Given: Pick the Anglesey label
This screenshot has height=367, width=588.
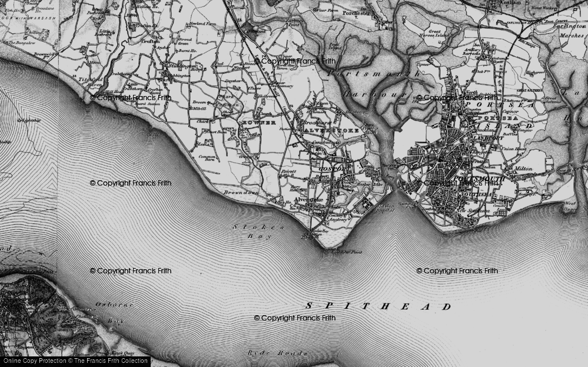Looking at the screenshot, I should [x=338, y=220].
